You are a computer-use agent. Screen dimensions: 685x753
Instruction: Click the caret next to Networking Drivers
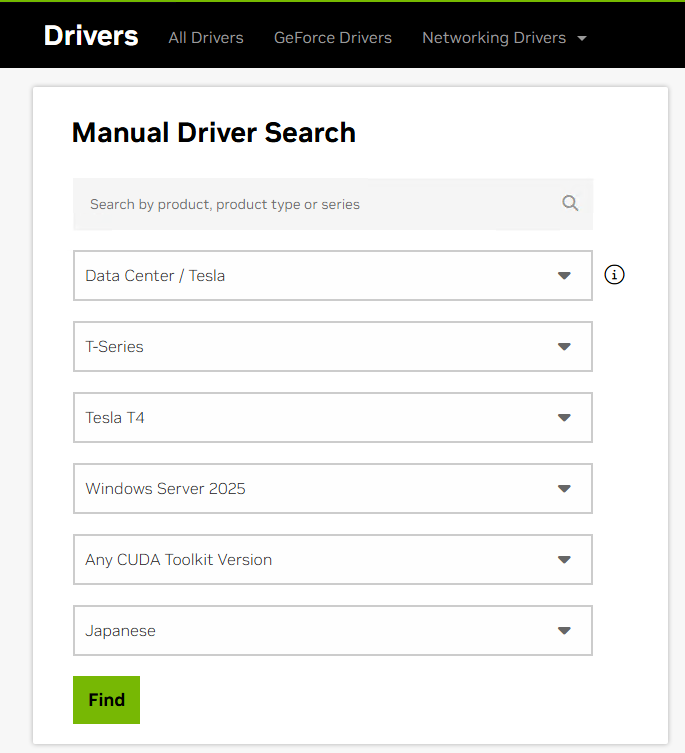[582, 38]
